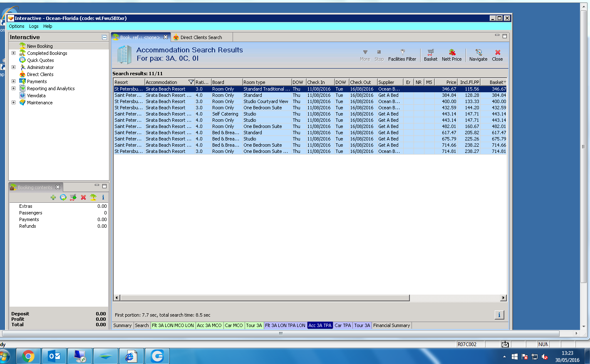Click the red Close toolbar icon
This screenshot has height=364, width=590.
click(x=497, y=55)
